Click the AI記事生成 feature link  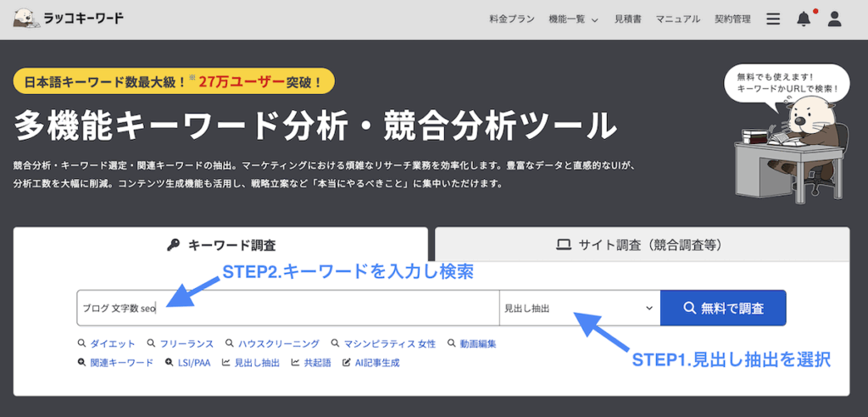pyautogui.click(x=377, y=364)
